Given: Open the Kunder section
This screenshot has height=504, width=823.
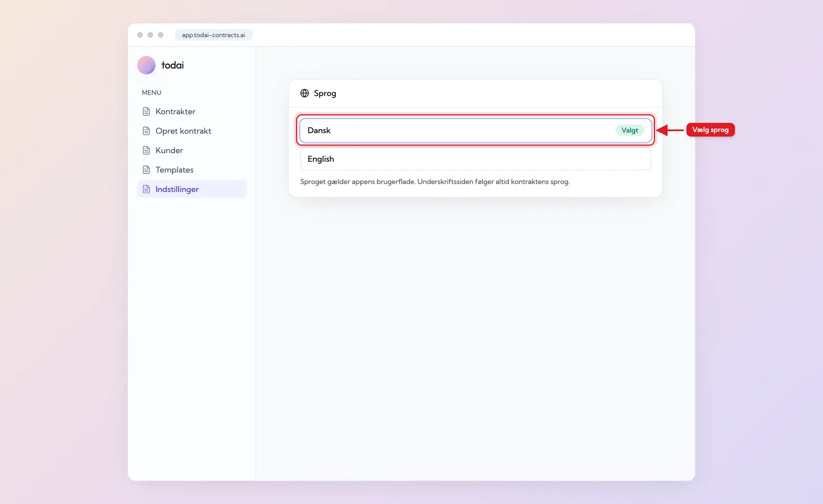Looking at the screenshot, I should pyautogui.click(x=192, y=151).
